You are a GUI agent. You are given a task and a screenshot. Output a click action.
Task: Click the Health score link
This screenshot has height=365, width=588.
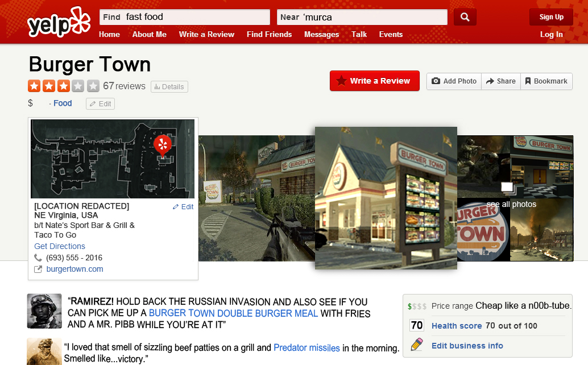click(457, 326)
